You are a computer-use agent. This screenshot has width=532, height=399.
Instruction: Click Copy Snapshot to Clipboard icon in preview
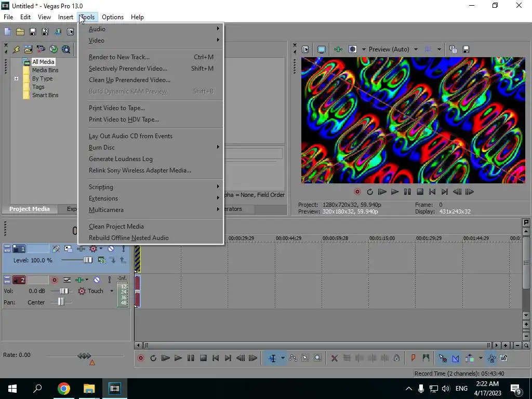[x=453, y=49]
